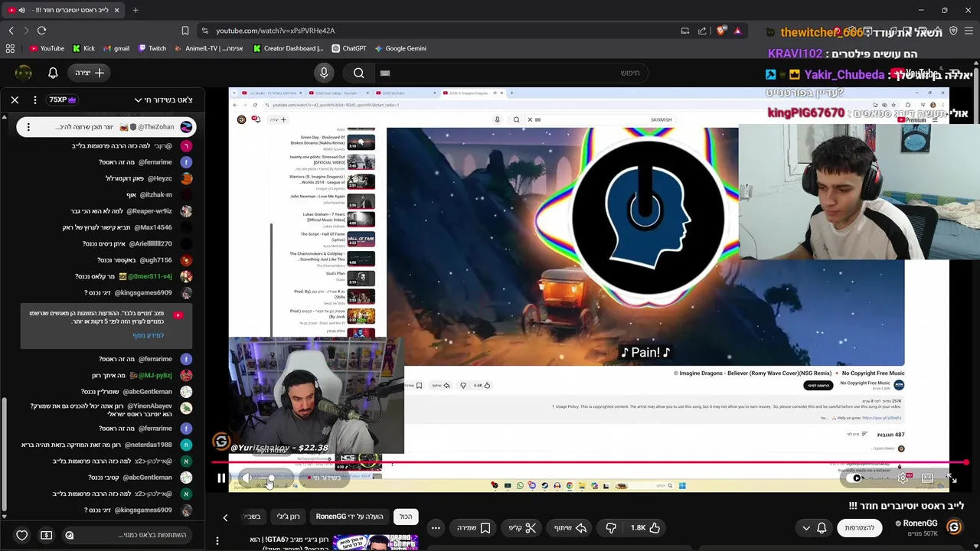The image size is (980, 551).
Task: Click the 75XP badge in chat header
Action: coord(63,99)
